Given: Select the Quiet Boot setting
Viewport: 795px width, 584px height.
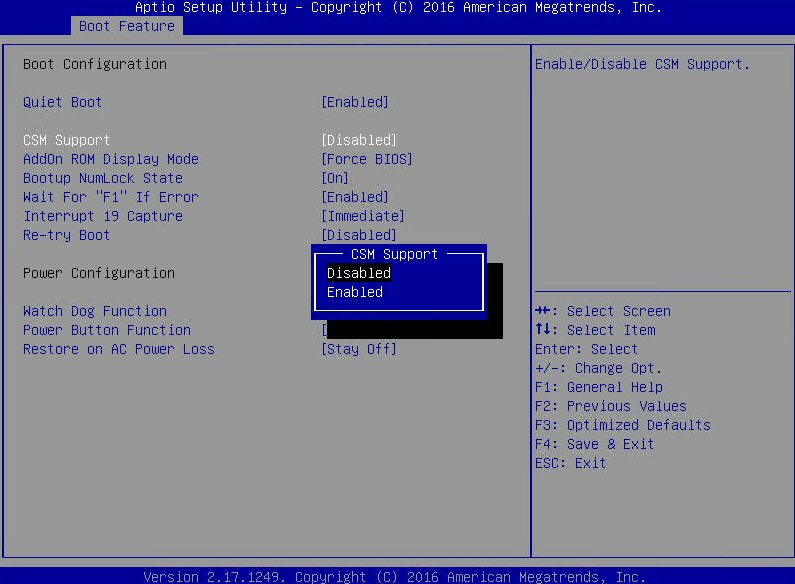Looking at the screenshot, I should click(x=62, y=102).
